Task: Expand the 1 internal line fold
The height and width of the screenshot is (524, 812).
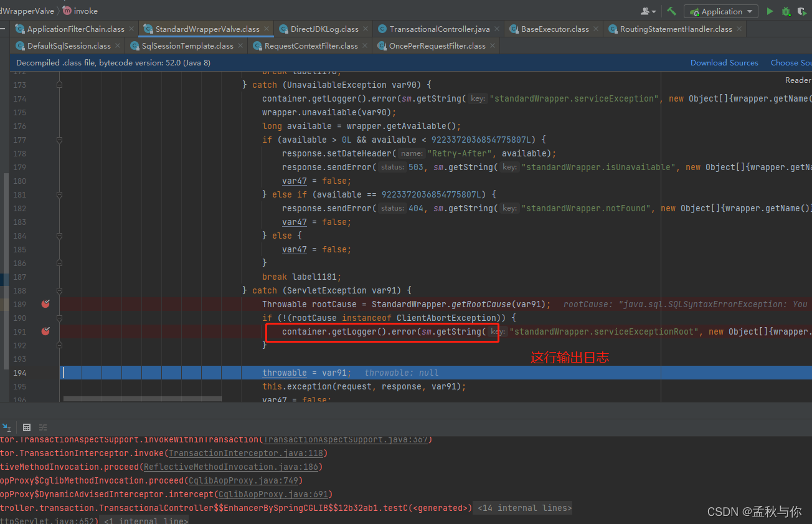Action: click(x=144, y=520)
